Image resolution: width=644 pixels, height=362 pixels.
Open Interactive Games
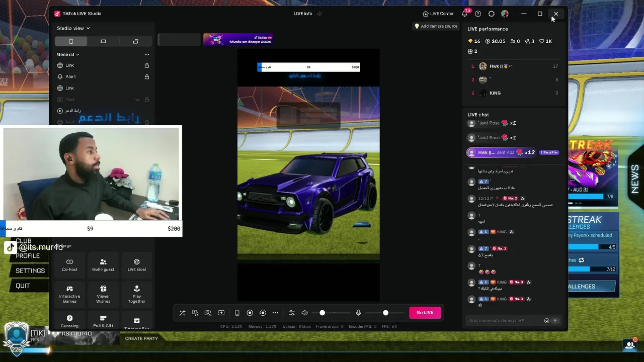pos(70,294)
